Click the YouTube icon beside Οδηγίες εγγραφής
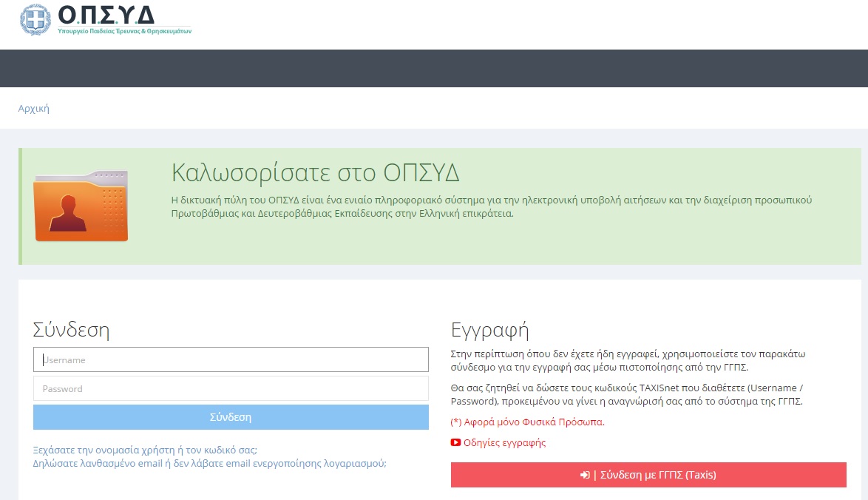Viewport: 868px width, 500px height. 455,442
